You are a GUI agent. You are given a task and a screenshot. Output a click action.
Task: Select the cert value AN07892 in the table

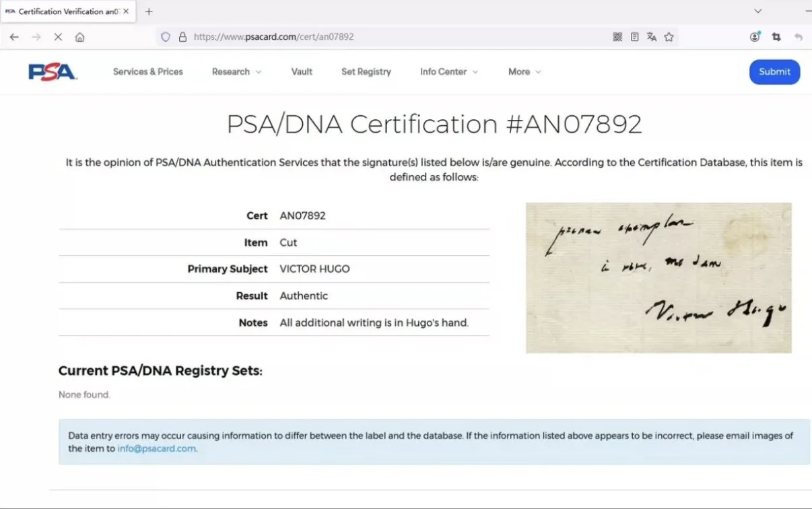302,216
